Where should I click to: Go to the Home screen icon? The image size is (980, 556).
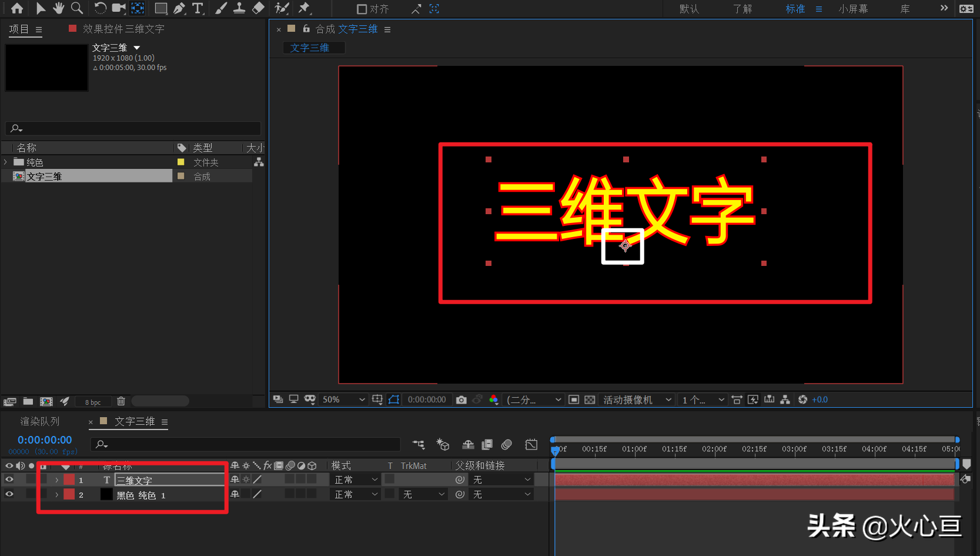(17, 8)
